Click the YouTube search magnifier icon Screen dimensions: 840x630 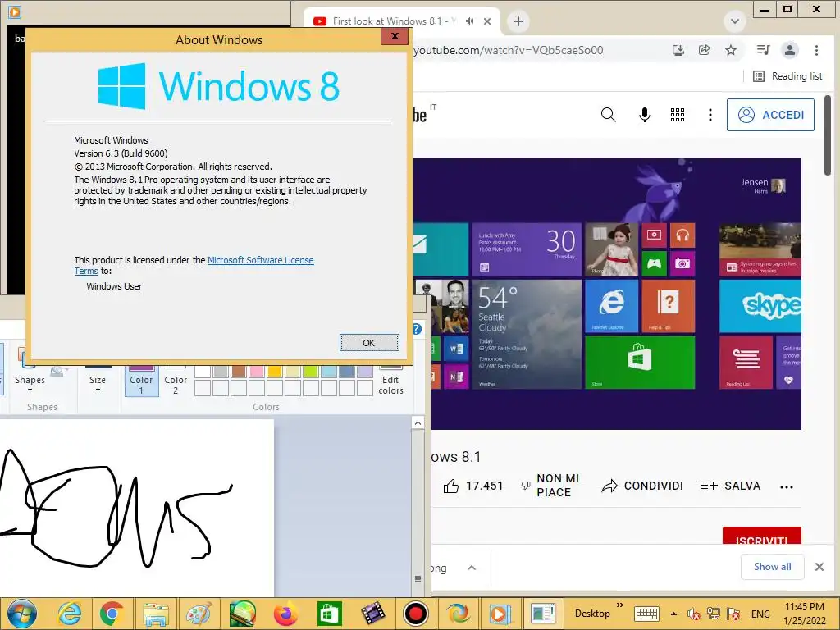point(608,115)
